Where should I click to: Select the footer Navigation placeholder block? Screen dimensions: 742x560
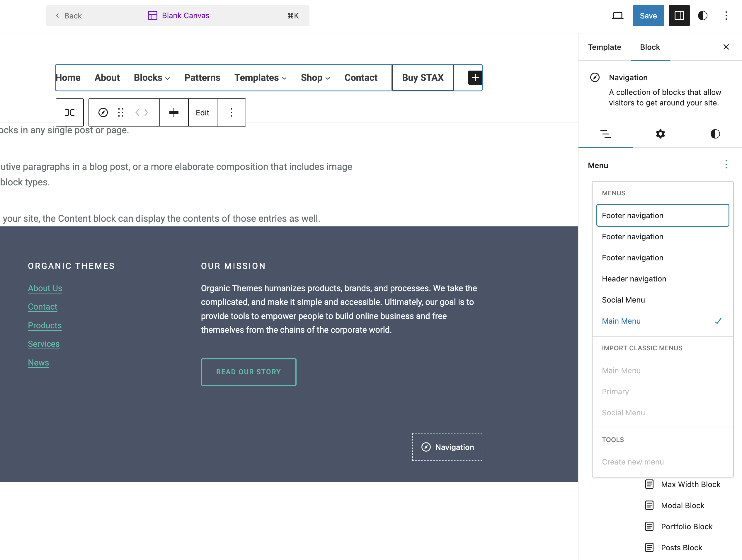(x=447, y=447)
